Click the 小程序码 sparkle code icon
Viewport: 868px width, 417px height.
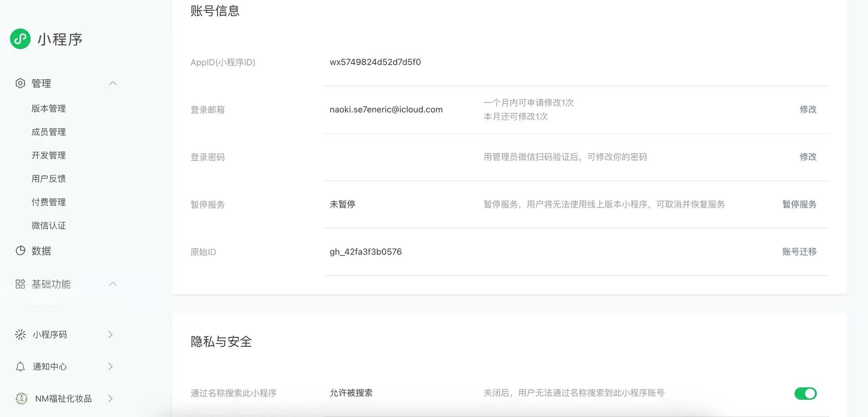20,334
